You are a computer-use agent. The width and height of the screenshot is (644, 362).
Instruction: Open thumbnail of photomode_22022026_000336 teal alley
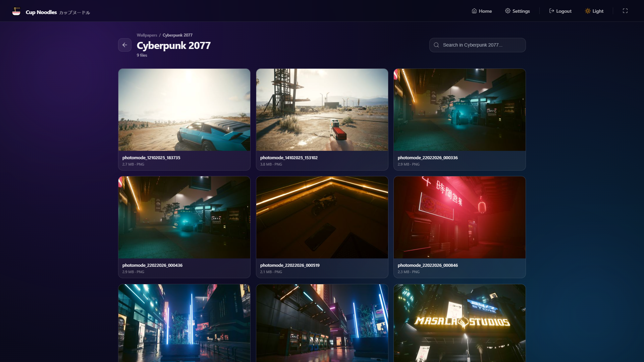click(460, 110)
